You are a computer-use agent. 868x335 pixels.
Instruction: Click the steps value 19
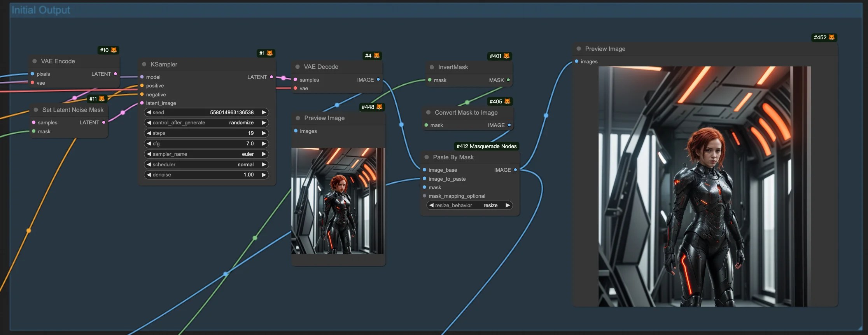pos(251,133)
